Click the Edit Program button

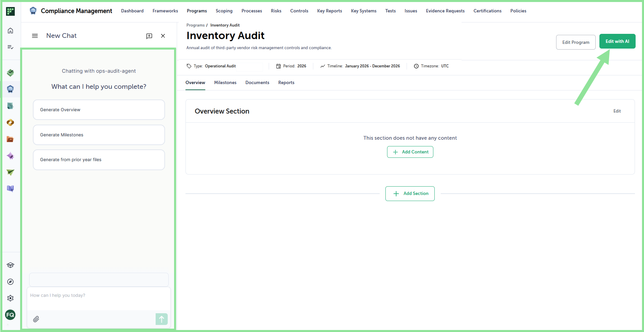tap(576, 42)
